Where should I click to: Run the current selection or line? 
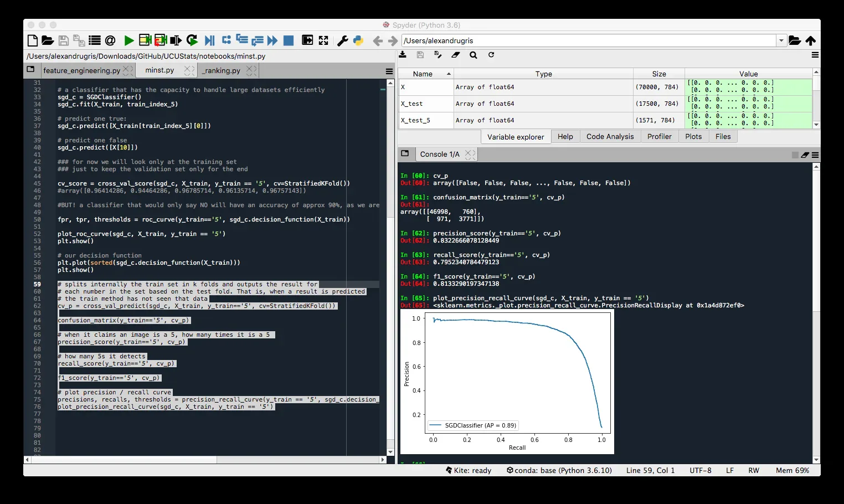pyautogui.click(x=176, y=40)
